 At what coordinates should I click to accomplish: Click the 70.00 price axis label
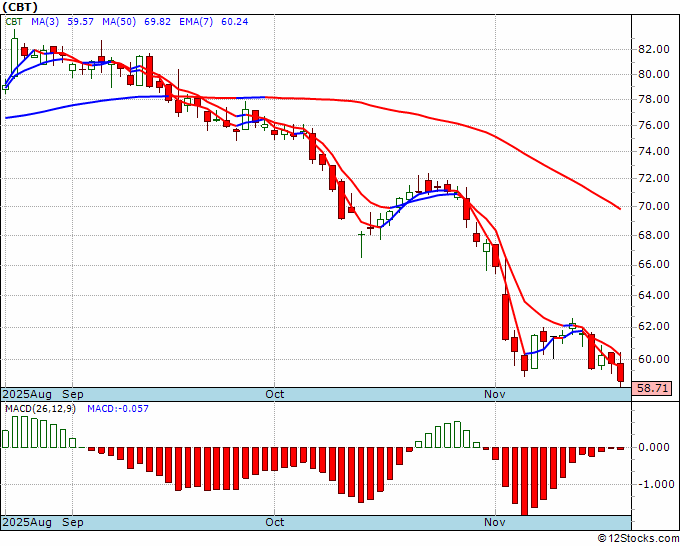pyautogui.click(x=654, y=206)
